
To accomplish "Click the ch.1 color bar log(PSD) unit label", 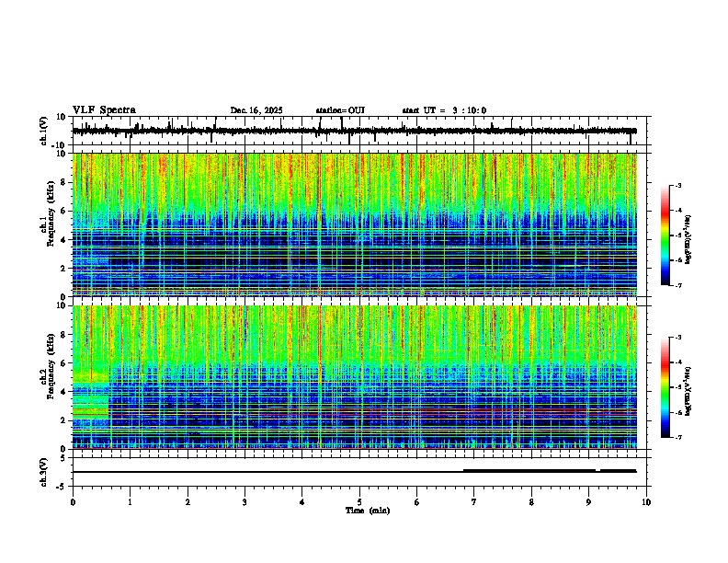I will coord(688,240).
